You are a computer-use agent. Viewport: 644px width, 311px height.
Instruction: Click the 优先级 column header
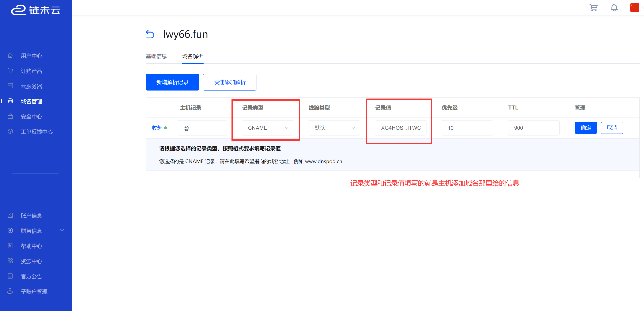pyautogui.click(x=449, y=108)
